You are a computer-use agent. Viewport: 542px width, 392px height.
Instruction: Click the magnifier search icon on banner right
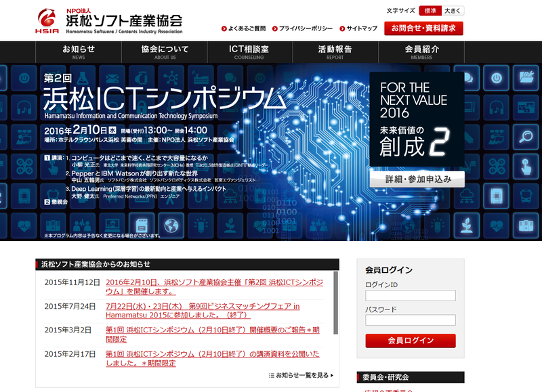(526, 137)
